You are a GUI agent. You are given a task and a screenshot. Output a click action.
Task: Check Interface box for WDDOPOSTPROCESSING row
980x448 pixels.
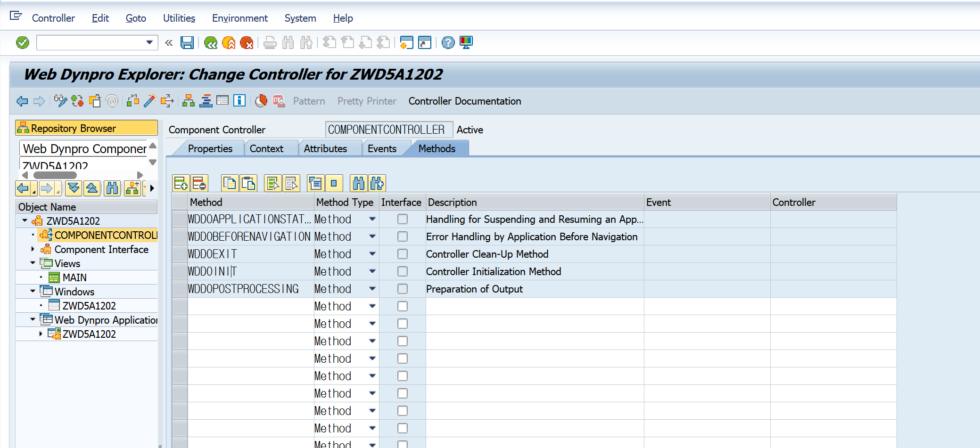[x=402, y=289]
